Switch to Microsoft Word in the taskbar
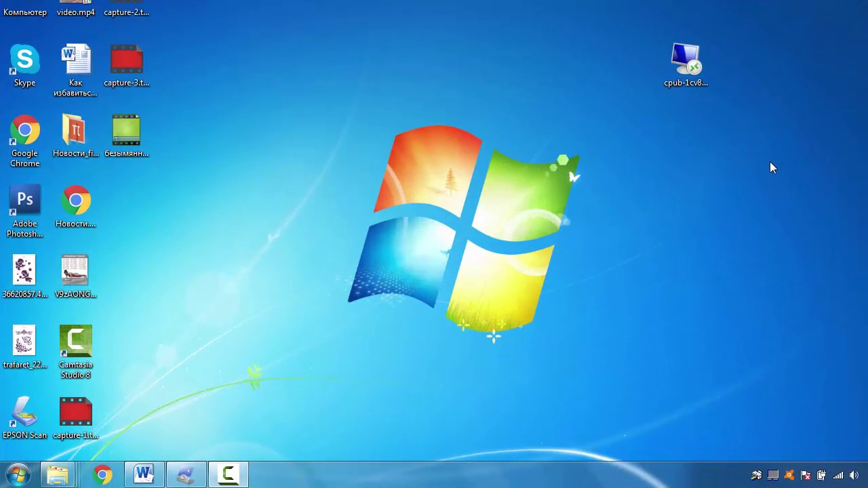This screenshot has height=488, width=868. [x=144, y=474]
